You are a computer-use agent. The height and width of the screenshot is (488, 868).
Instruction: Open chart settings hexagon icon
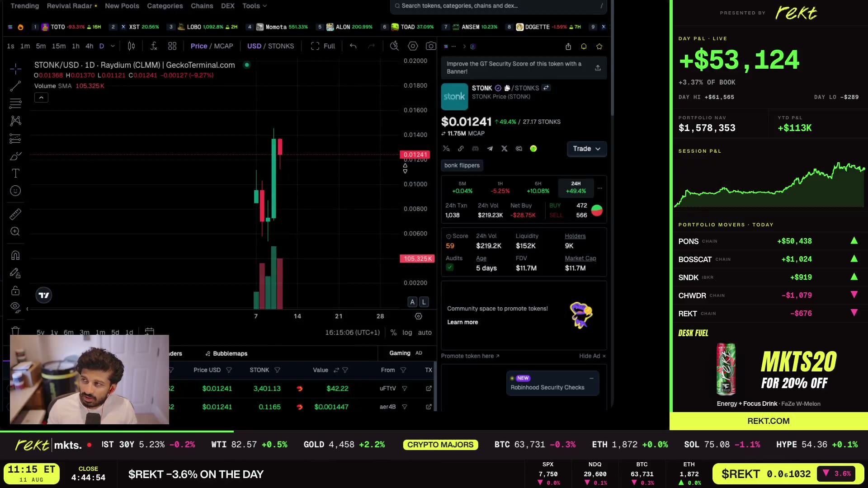tap(413, 46)
